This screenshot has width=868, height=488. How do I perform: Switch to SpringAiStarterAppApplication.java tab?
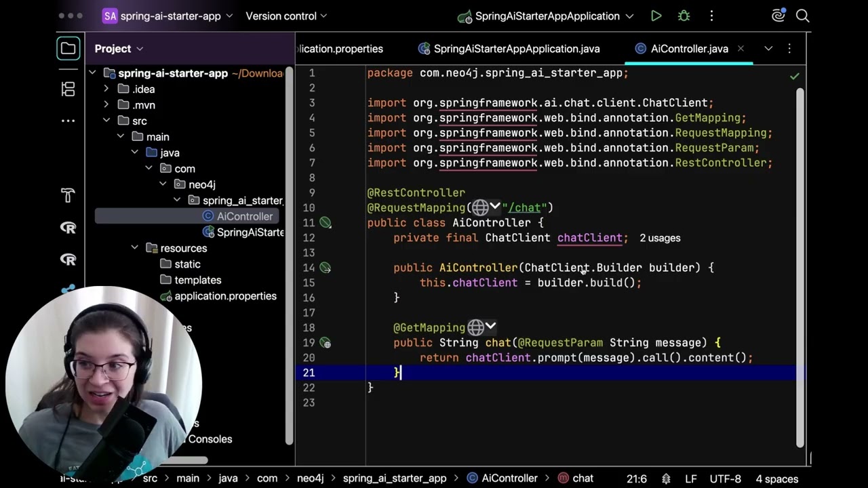coord(509,49)
